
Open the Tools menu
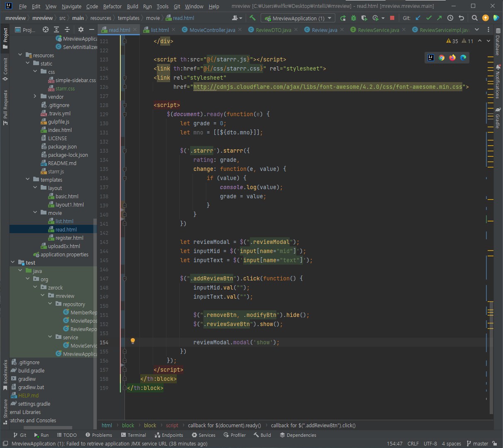click(x=163, y=6)
